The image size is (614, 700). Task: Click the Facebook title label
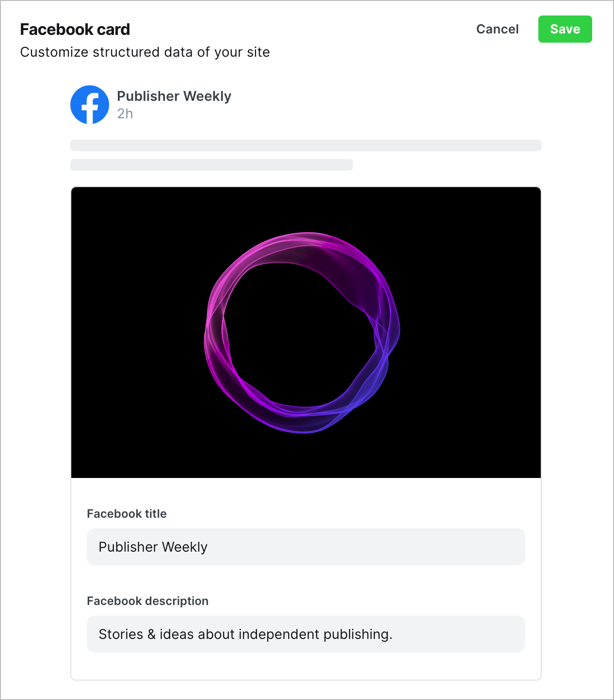127,514
